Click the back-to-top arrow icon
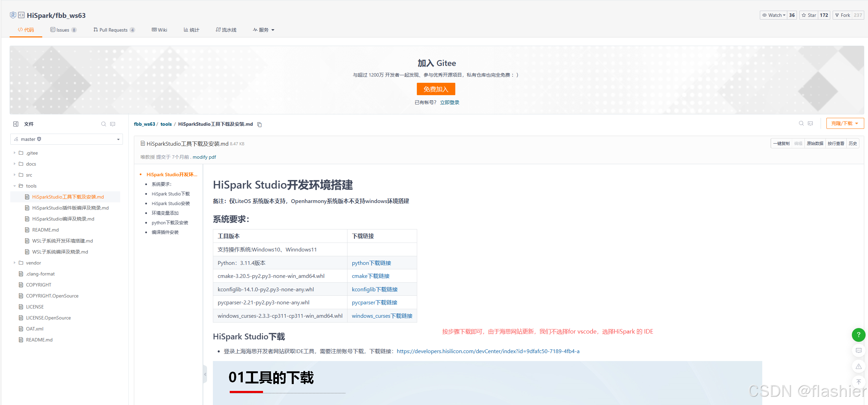The height and width of the screenshot is (405, 868). tap(858, 382)
